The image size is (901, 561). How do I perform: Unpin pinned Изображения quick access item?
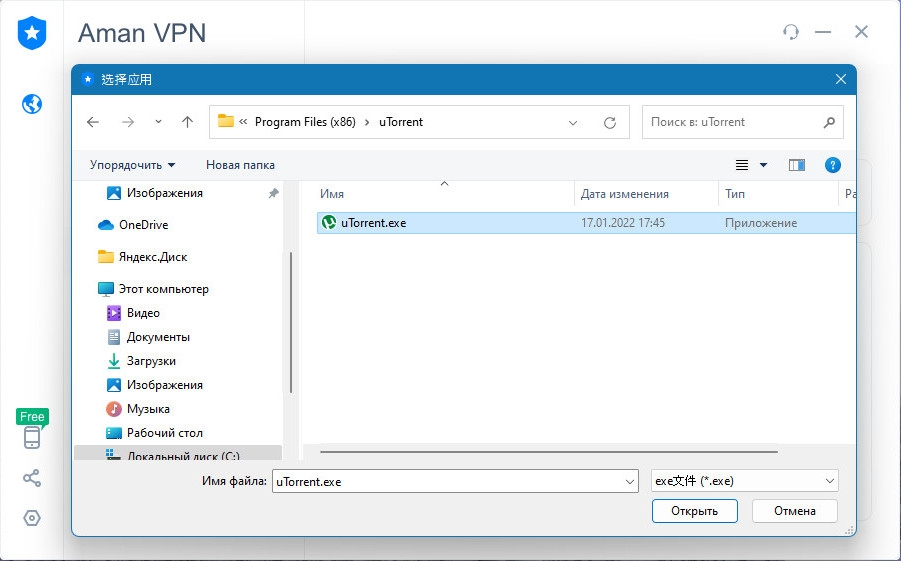[274, 193]
